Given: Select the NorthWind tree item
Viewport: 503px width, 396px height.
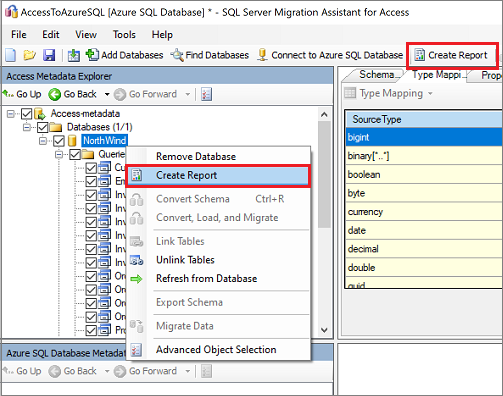Looking at the screenshot, I should (x=104, y=141).
